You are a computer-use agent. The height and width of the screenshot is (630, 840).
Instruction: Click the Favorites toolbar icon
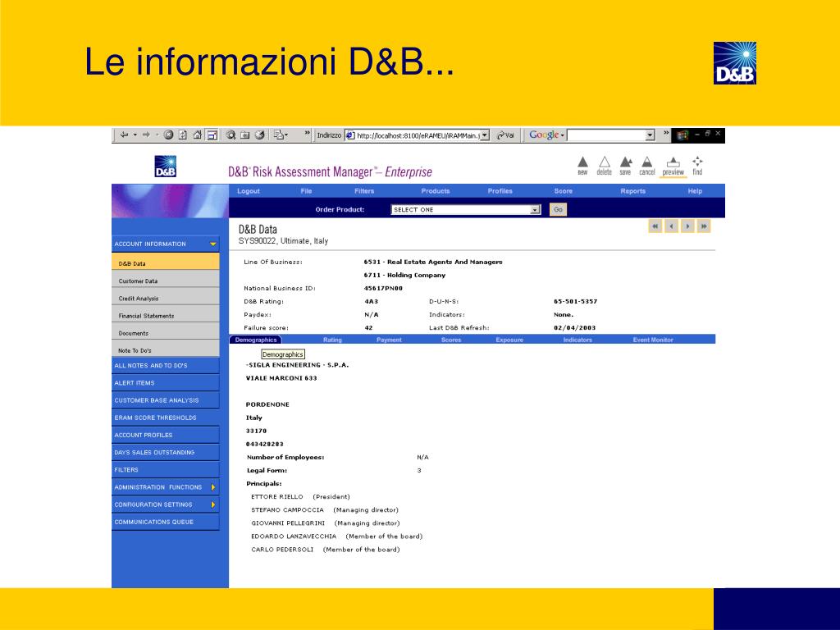(245, 135)
